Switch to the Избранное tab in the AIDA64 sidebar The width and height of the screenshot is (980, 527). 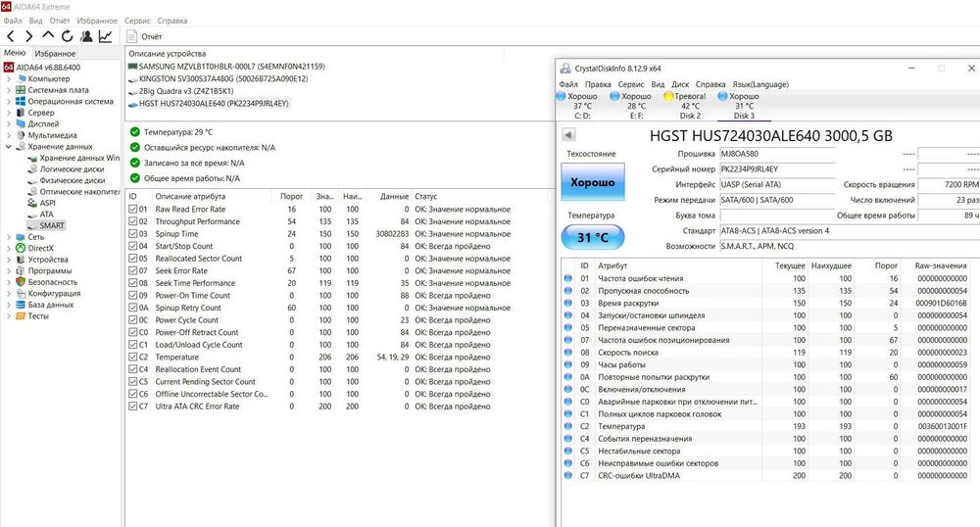click(x=55, y=54)
